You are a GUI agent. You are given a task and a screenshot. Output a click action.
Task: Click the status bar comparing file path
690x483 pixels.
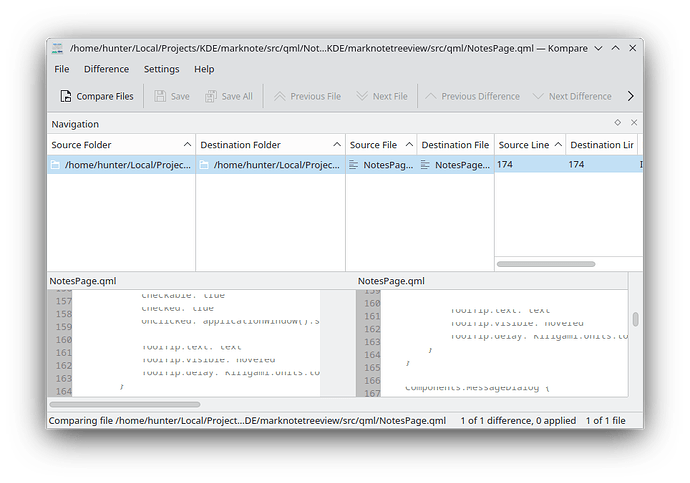pyautogui.click(x=247, y=421)
